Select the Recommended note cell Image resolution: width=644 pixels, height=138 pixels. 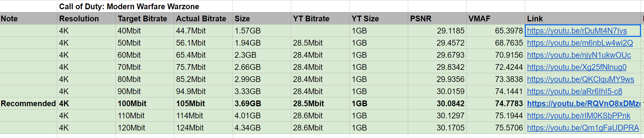coord(28,104)
